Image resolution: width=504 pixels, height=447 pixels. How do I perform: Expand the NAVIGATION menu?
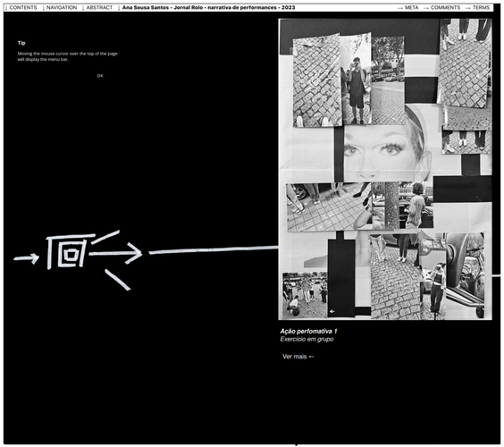pos(60,7)
